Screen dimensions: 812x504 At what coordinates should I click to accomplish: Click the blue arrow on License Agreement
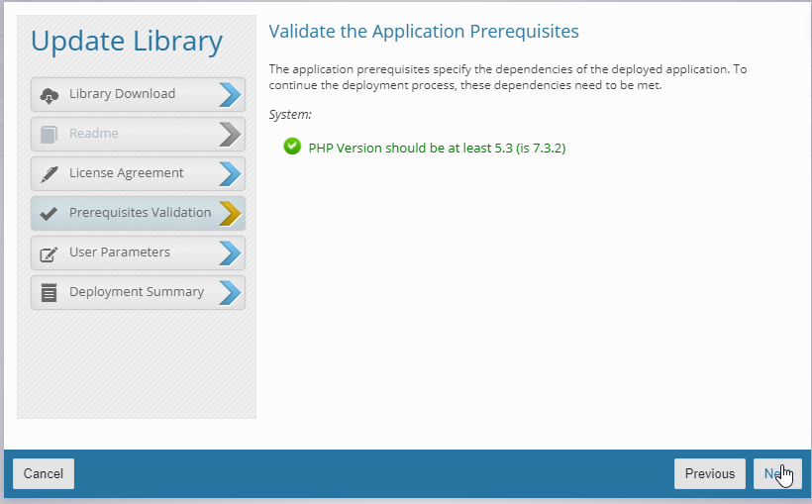[x=230, y=174]
